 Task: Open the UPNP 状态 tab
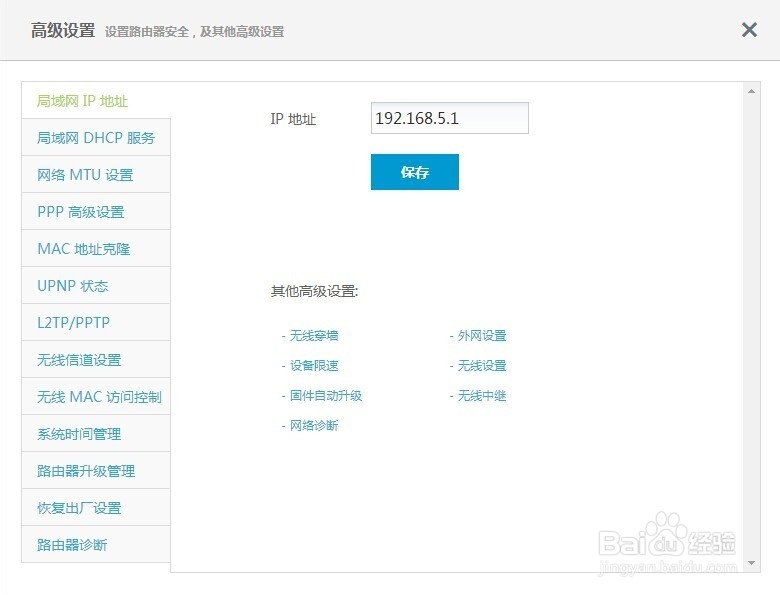96,286
